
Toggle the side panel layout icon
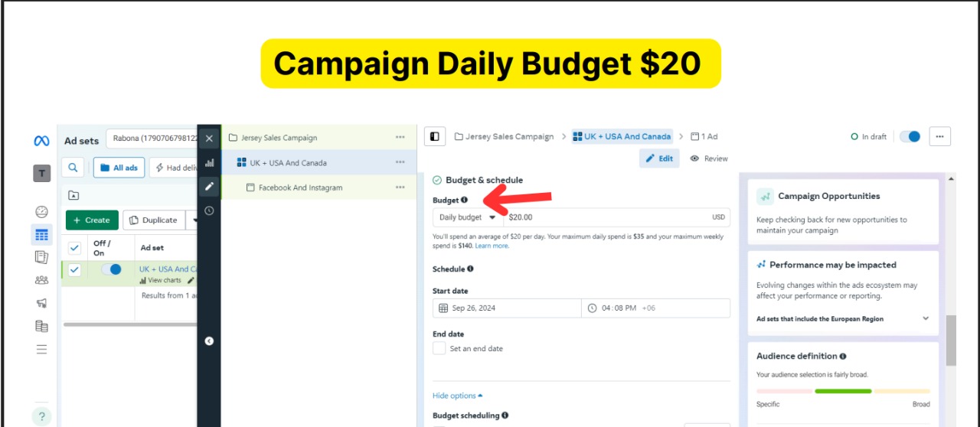coord(435,137)
